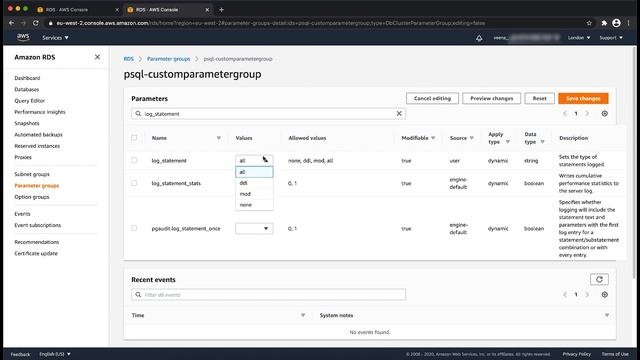
Task: Tick the pgaudit.log_statement_once row checkbox
Action: [134, 228]
